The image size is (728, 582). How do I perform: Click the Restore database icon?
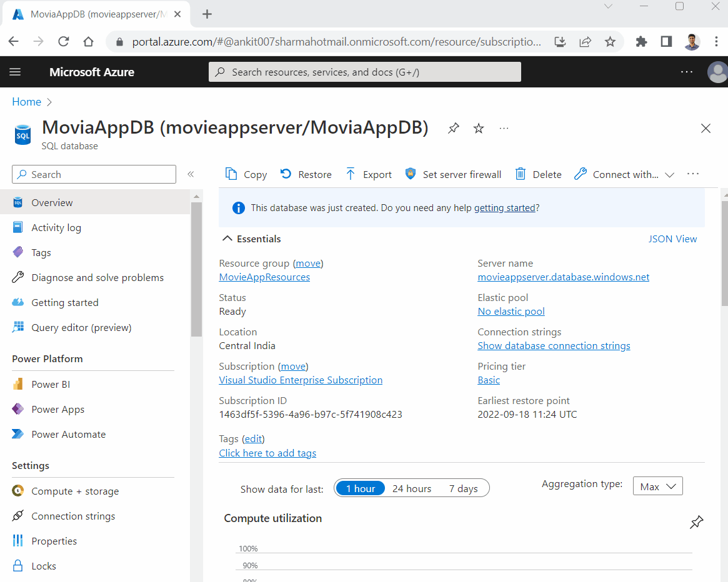point(286,174)
